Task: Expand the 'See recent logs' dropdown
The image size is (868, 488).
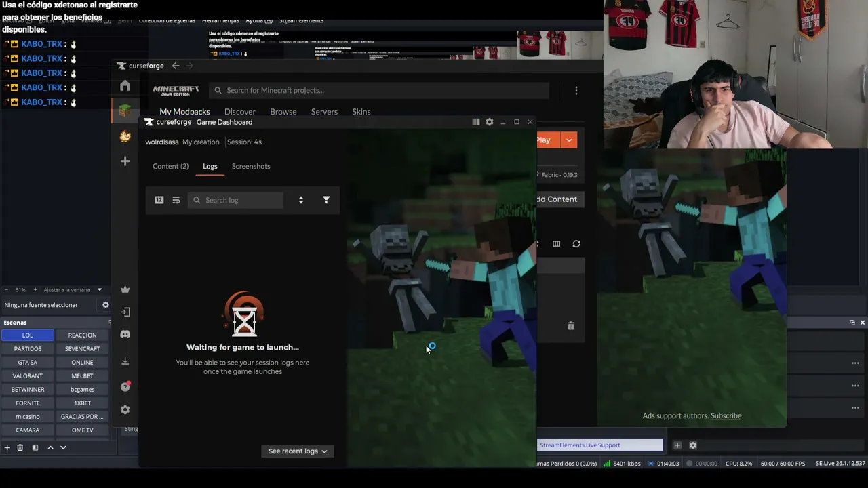Action: pos(298,451)
